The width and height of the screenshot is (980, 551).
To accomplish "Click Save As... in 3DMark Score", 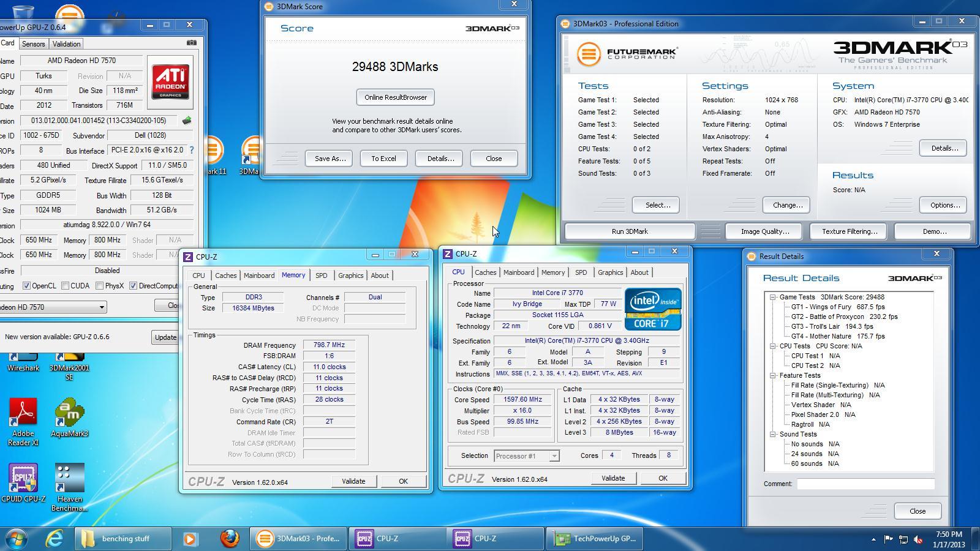I will point(329,159).
